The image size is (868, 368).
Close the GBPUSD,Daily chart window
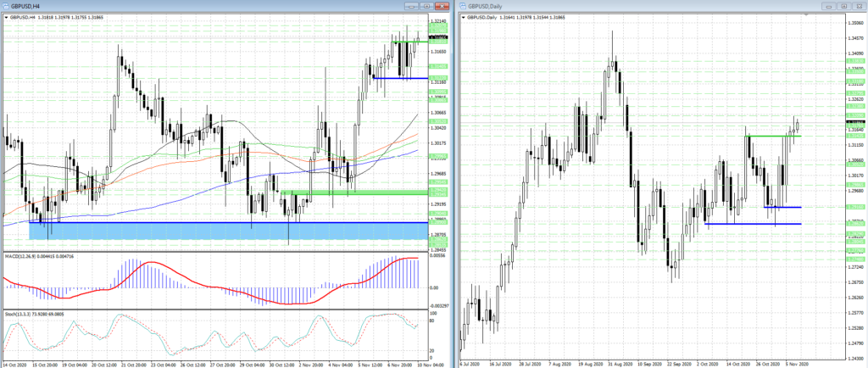pos(858,6)
